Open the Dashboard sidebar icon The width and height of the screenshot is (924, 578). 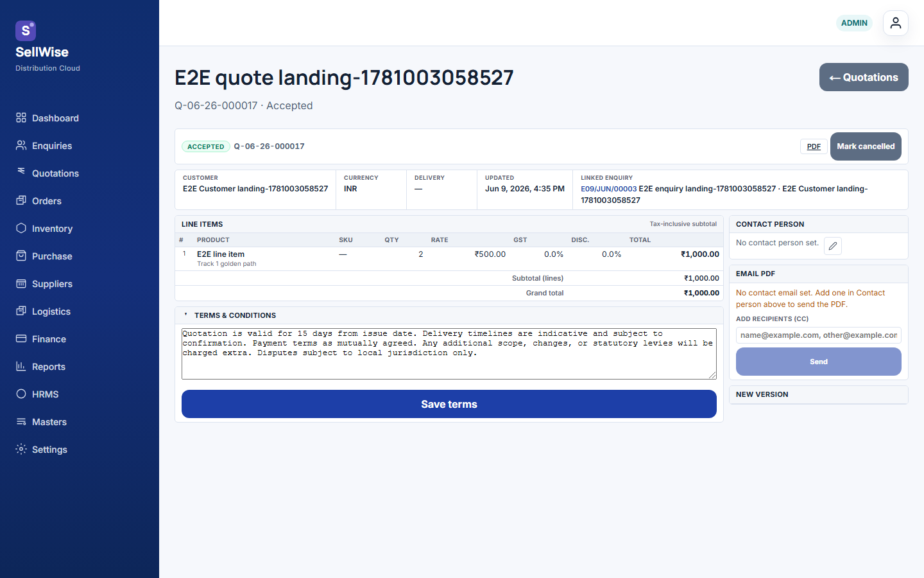(21, 118)
